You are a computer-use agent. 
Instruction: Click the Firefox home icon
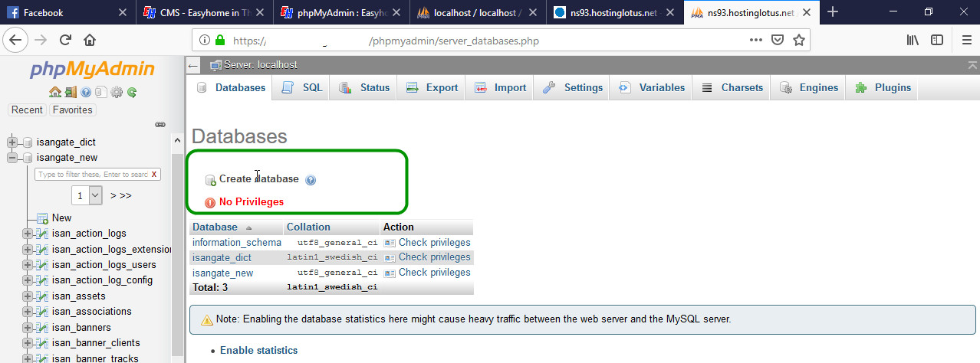click(90, 40)
